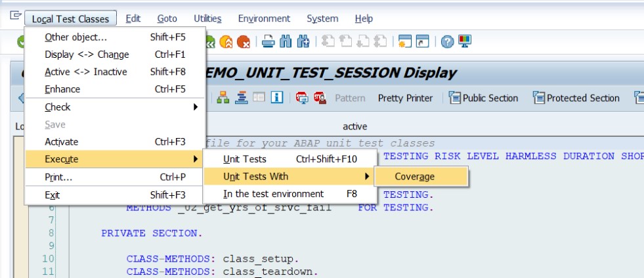Click the Print icon in the toolbar

coord(268,41)
